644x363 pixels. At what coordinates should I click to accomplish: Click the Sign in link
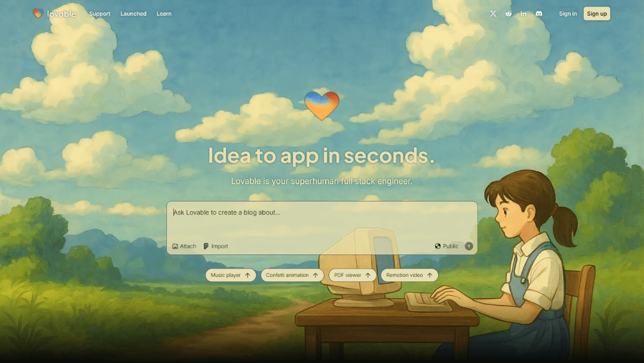[x=568, y=14]
